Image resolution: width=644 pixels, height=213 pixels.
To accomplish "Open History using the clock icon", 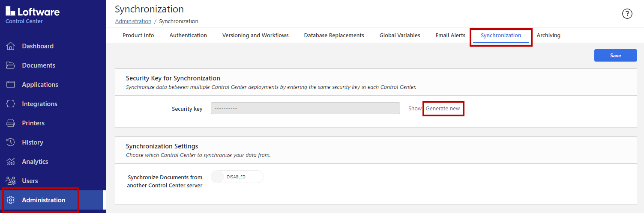I will [11, 142].
